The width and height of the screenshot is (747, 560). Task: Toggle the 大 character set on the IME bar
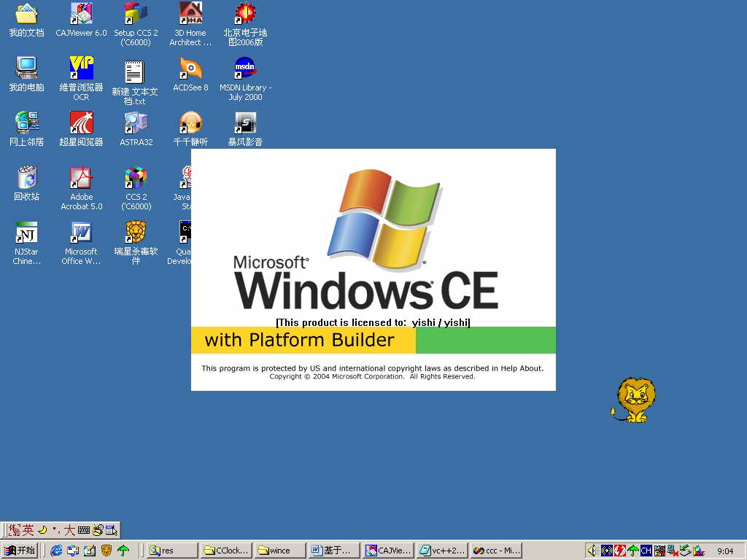pos(69,530)
